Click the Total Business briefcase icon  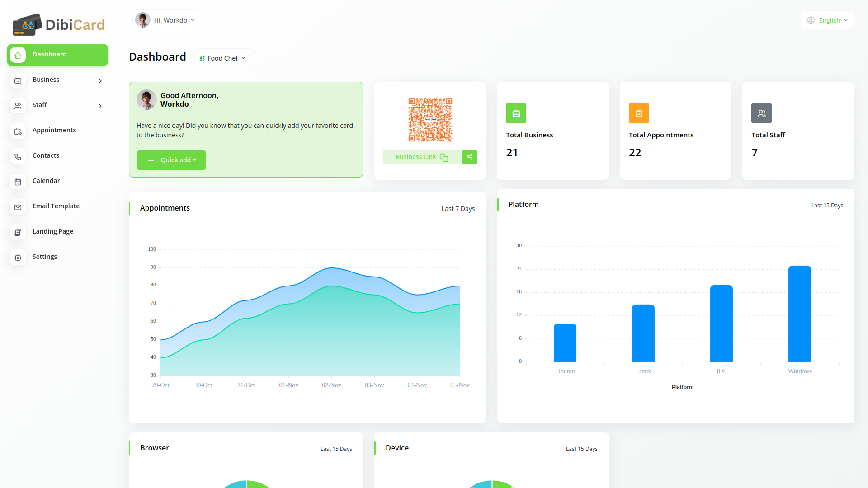(x=516, y=113)
